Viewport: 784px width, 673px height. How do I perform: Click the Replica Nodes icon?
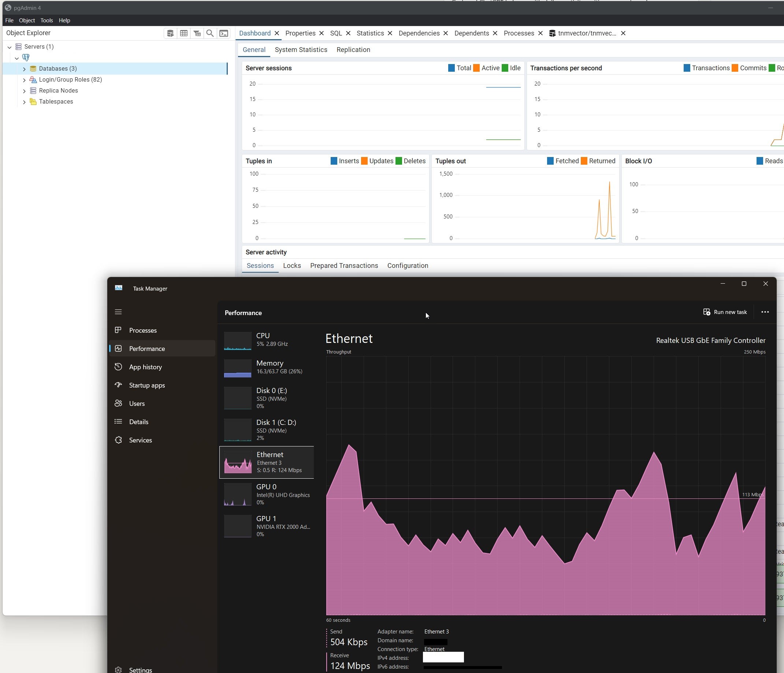33,90
